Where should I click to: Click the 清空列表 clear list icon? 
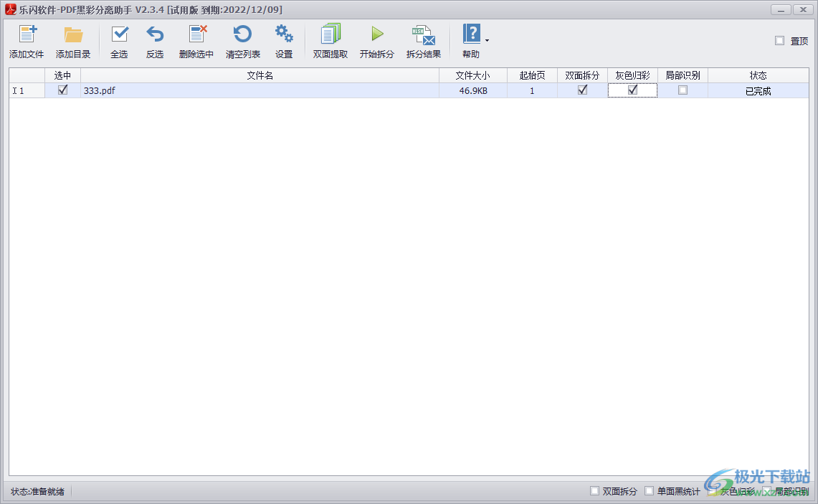pyautogui.click(x=242, y=34)
